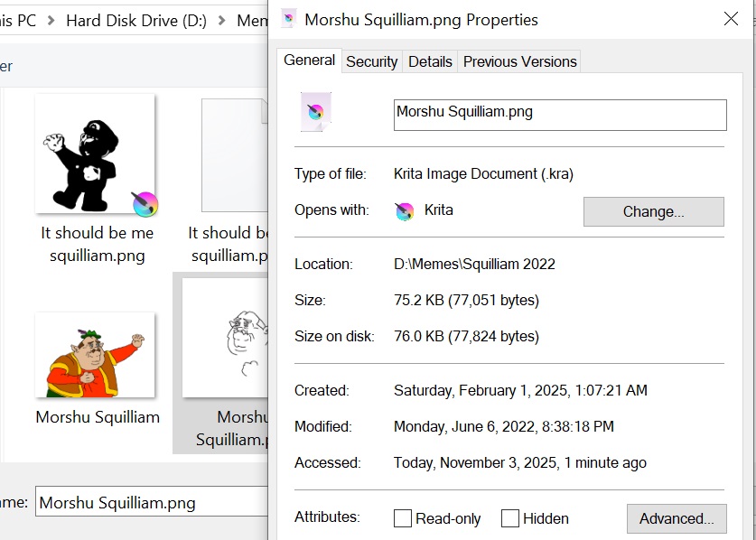The width and height of the screenshot is (756, 540).
Task: Select the sketch Morshu Squilliam.png thumbnail
Action: tap(225, 338)
